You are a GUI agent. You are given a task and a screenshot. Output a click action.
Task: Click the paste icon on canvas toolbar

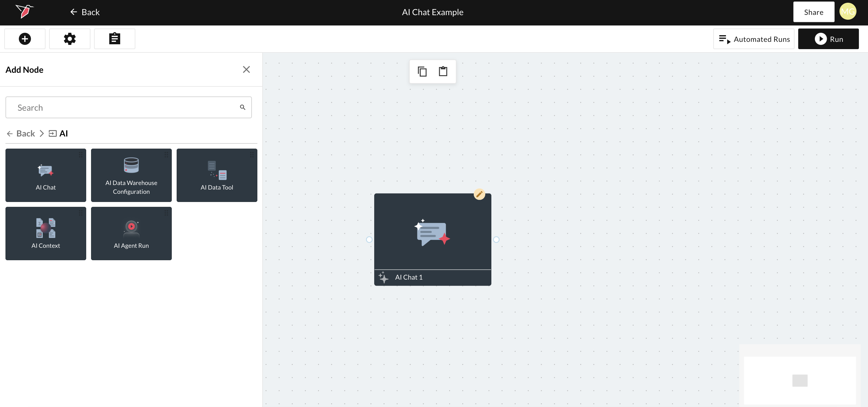point(443,71)
